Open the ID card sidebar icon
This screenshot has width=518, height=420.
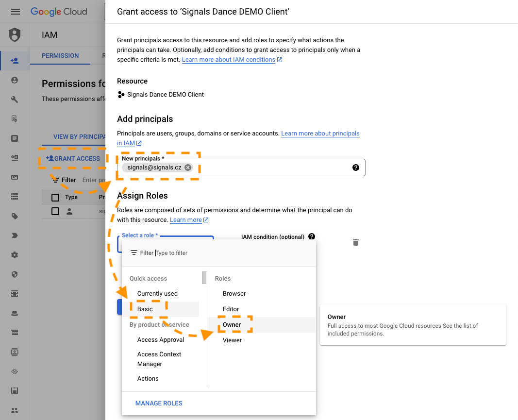pyautogui.click(x=15, y=177)
